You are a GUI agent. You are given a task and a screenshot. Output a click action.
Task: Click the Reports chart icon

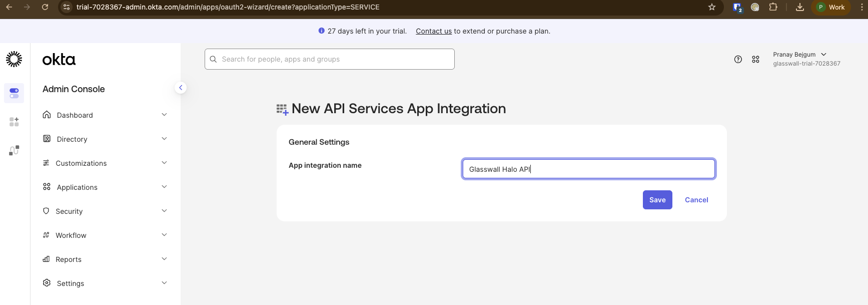pyautogui.click(x=46, y=259)
